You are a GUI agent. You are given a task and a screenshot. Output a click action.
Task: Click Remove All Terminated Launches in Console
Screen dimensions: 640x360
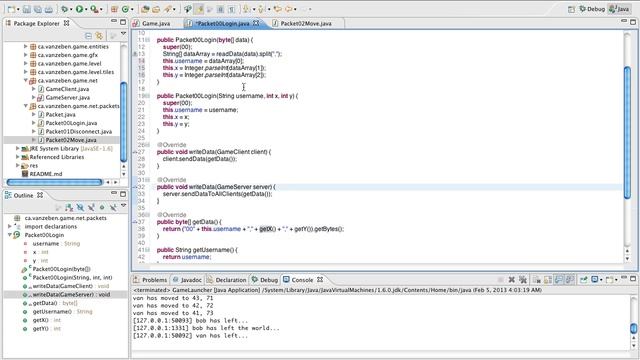pyautogui.click(x=522, y=280)
